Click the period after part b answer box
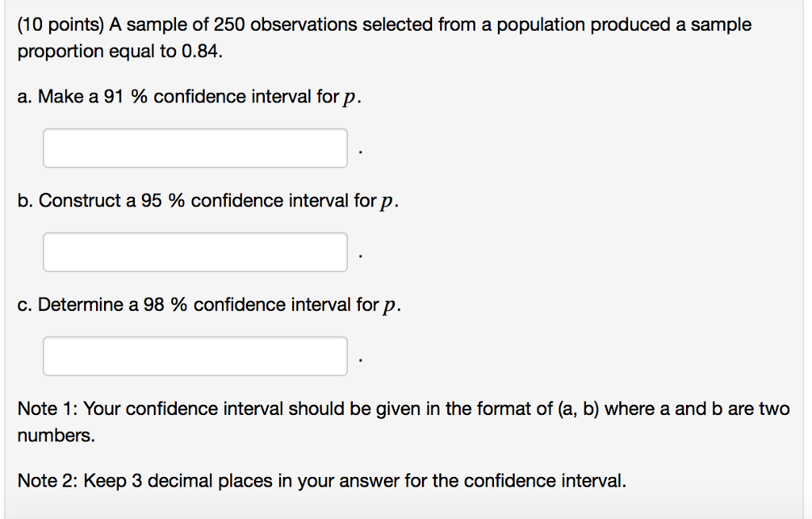812x519 pixels. 361,256
